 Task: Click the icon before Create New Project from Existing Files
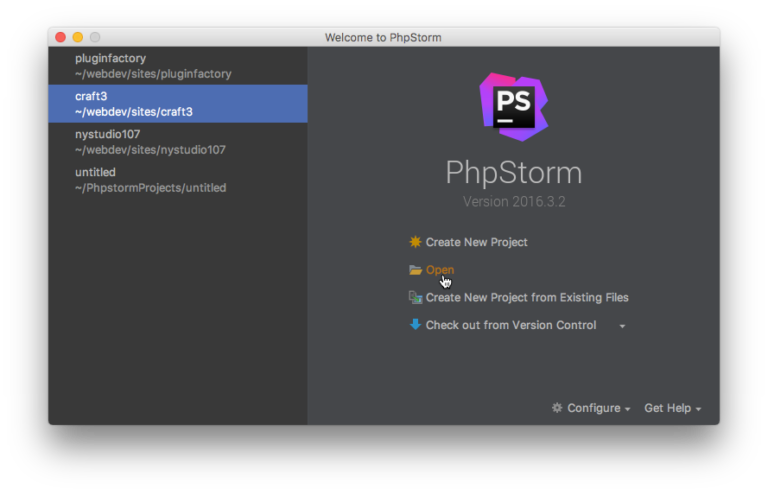[x=415, y=297]
